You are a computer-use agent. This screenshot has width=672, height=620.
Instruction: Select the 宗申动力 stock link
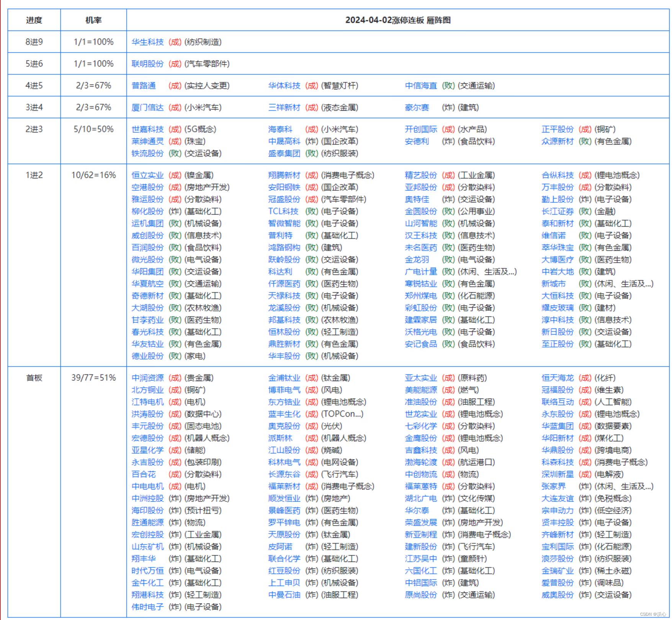558,511
